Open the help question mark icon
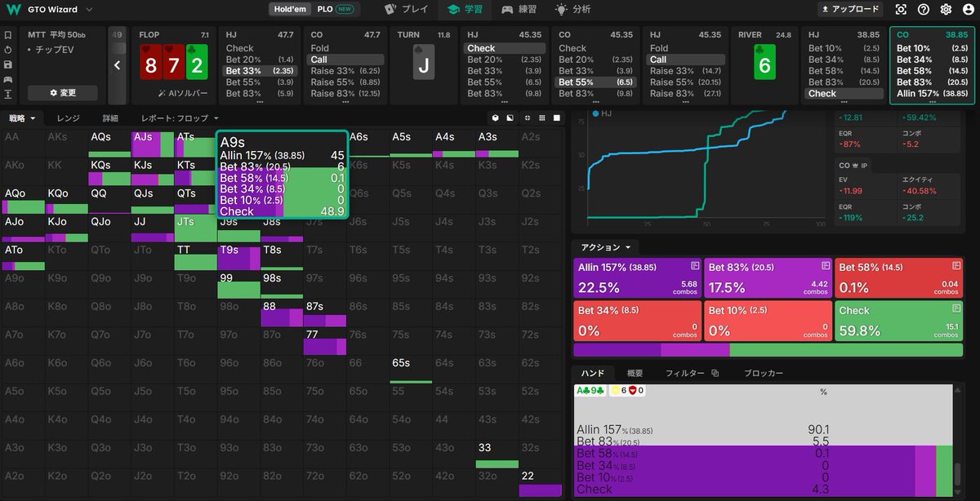The width and height of the screenshot is (980, 501). tap(924, 10)
